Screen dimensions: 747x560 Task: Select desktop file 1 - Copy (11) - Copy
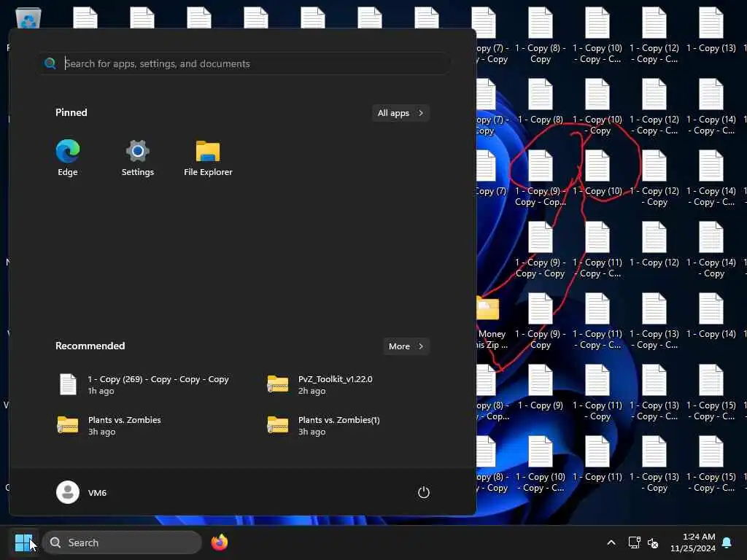coord(597,393)
